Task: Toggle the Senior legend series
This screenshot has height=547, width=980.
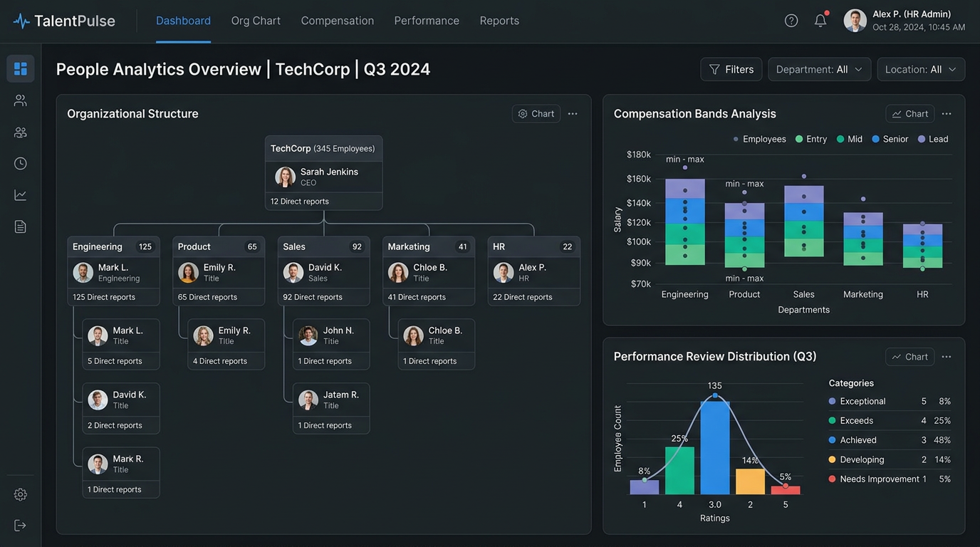Action: click(890, 140)
